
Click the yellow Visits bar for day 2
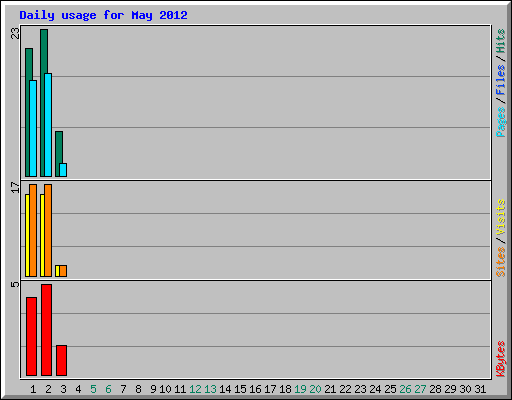(x=42, y=235)
